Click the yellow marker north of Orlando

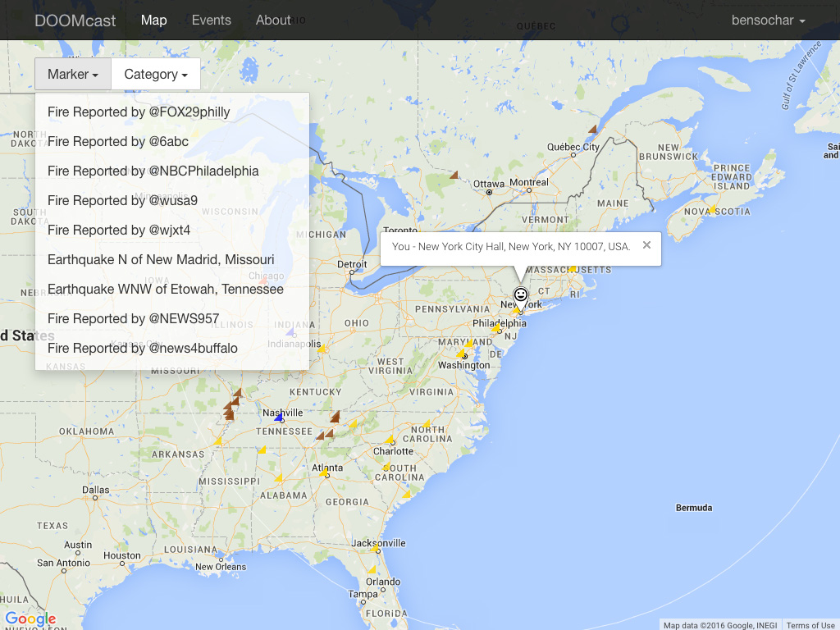pyautogui.click(x=372, y=569)
